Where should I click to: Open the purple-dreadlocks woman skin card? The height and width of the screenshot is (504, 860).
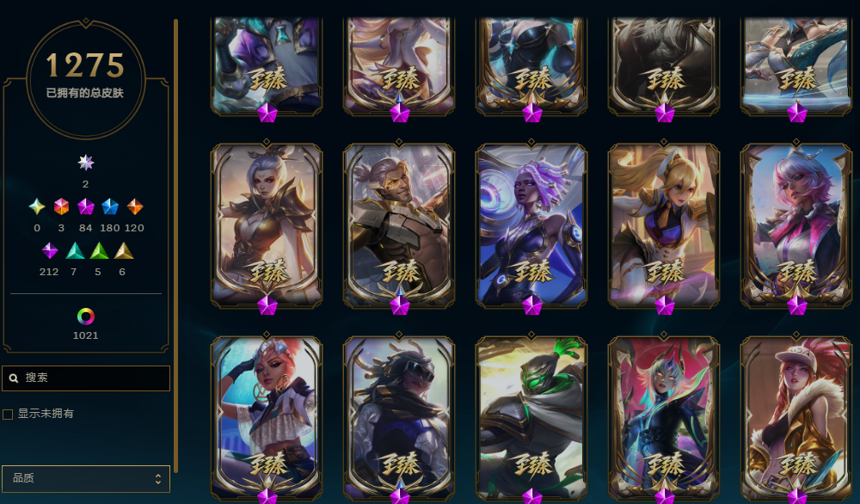pyautogui.click(x=531, y=226)
